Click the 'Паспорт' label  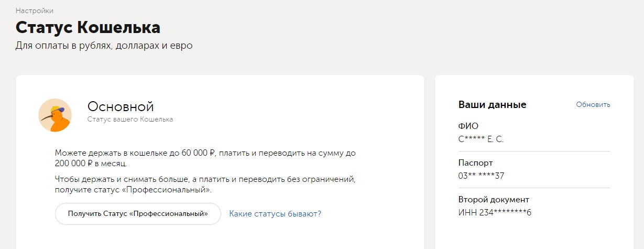pos(475,163)
